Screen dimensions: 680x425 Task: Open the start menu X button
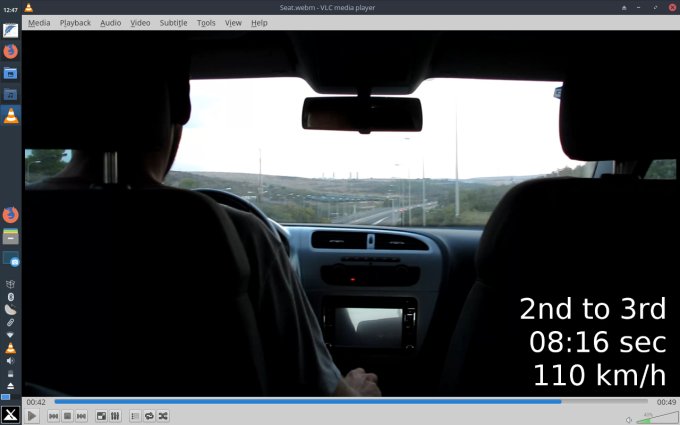tap(10, 415)
